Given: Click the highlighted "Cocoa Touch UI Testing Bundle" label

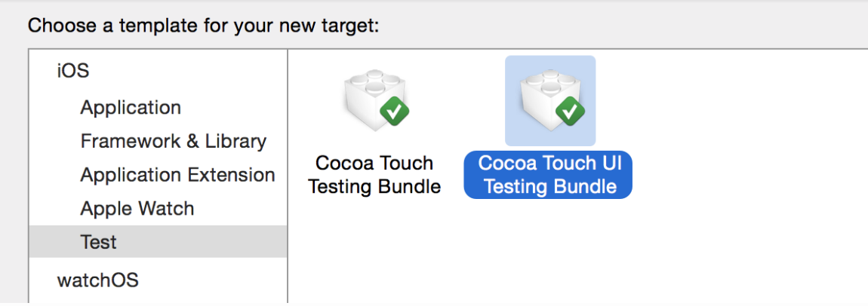Looking at the screenshot, I should point(548,175).
